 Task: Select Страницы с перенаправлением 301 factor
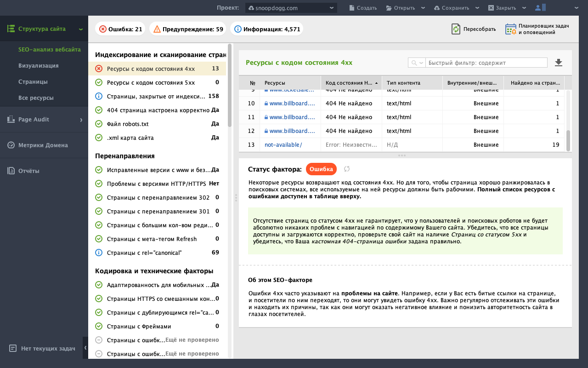point(157,211)
